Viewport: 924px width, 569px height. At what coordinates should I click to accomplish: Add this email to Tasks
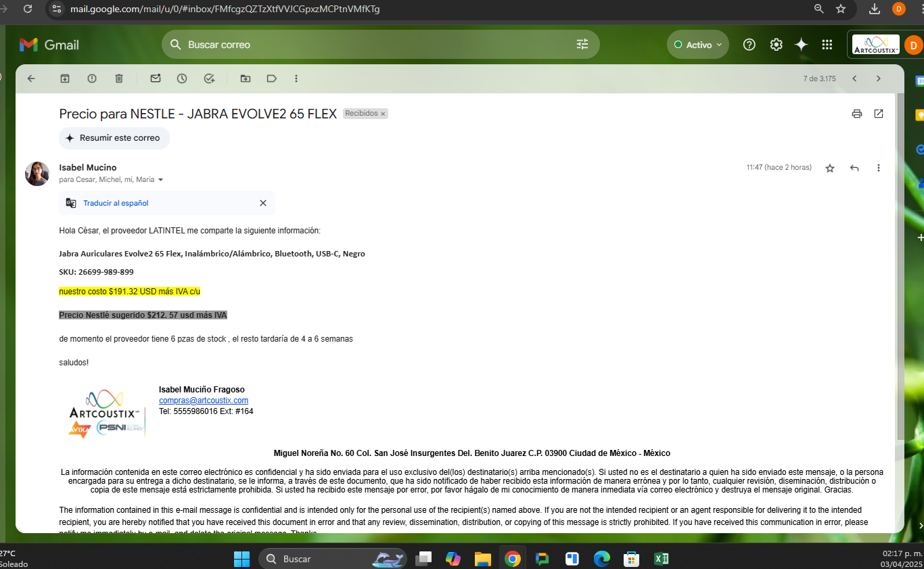pyautogui.click(x=209, y=78)
